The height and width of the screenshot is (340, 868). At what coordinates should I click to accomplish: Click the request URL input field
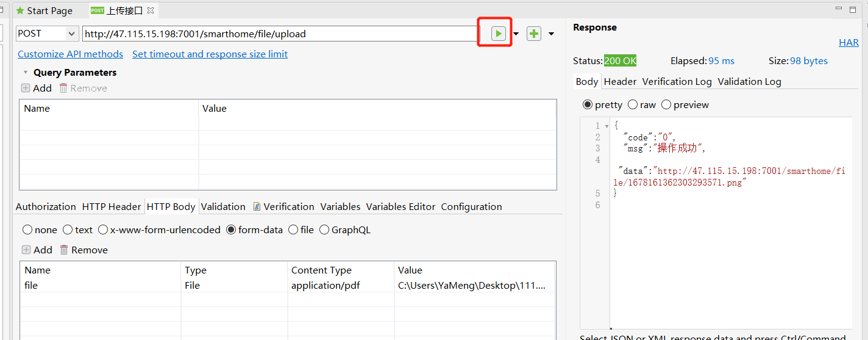click(279, 34)
